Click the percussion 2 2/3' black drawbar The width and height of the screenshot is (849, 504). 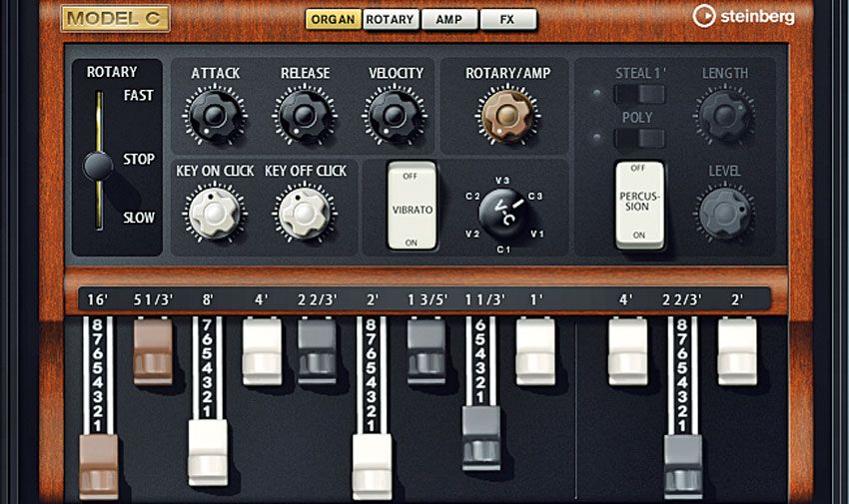tap(683, 467)
